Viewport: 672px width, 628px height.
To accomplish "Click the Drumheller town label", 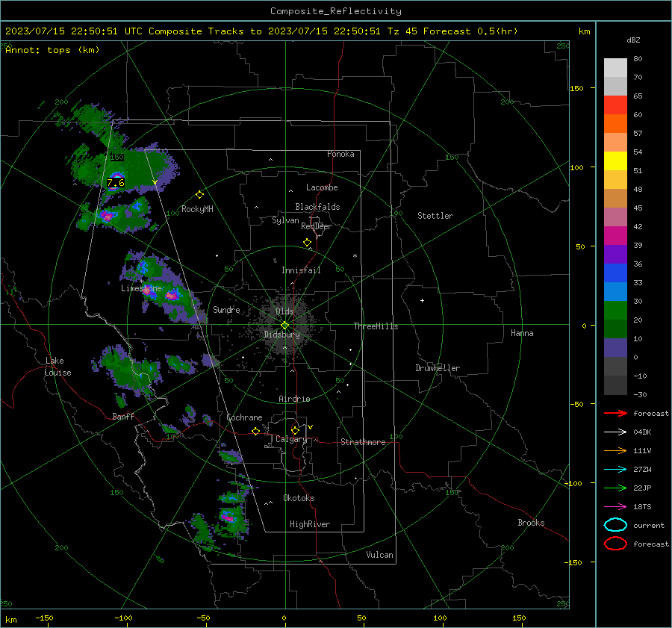I will coord(438,368).
